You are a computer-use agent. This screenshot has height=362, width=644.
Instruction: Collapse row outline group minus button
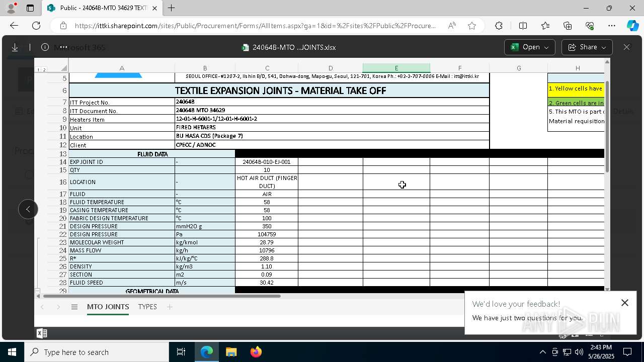coord(38,291)
